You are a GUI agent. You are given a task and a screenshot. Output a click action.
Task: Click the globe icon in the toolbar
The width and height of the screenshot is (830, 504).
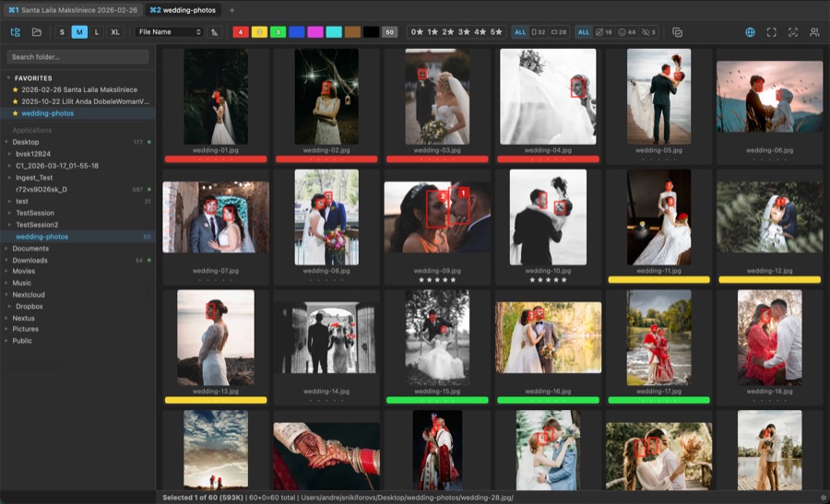click(750, 32)
